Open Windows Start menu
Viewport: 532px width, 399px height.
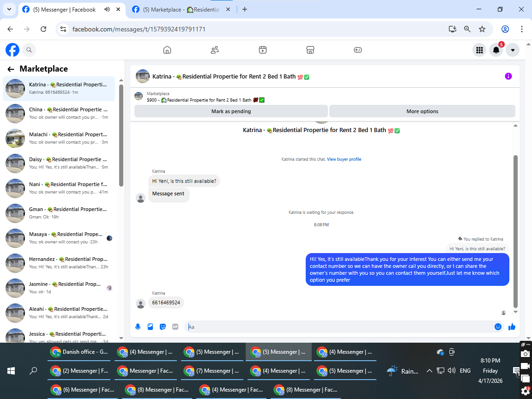coord(11,371)
